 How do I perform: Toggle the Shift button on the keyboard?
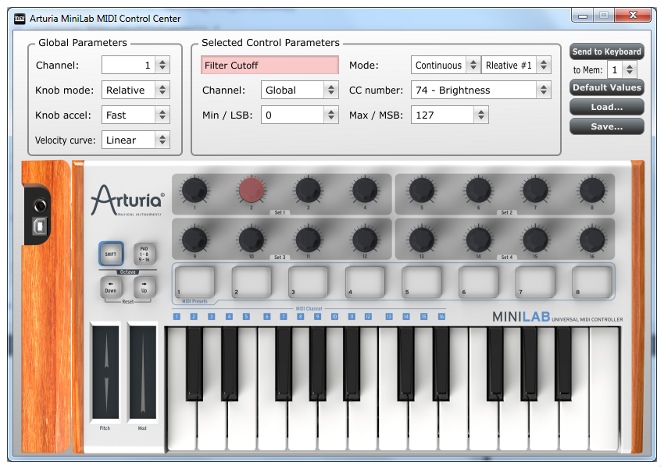(111, 254)
